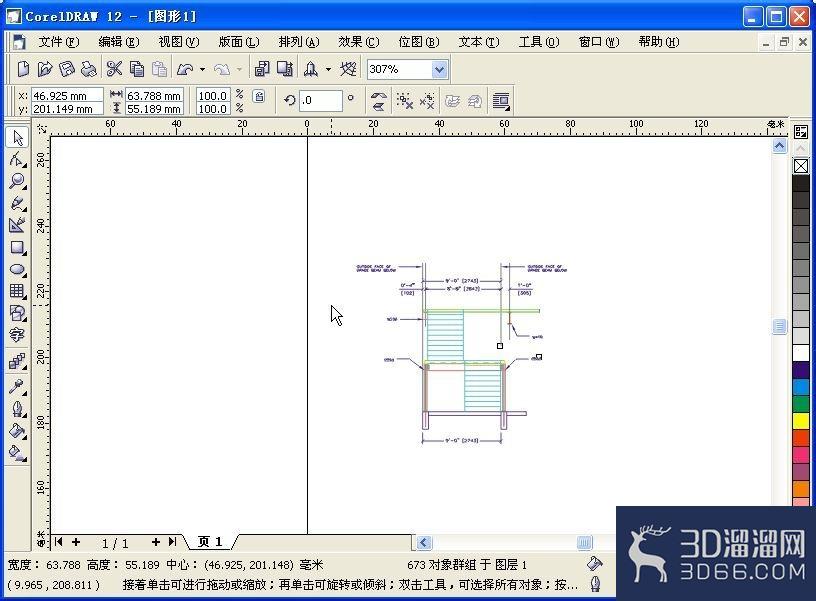Ungroup all nested groups
The width and height of the screenshot is (816, 601).
[427, 101]
